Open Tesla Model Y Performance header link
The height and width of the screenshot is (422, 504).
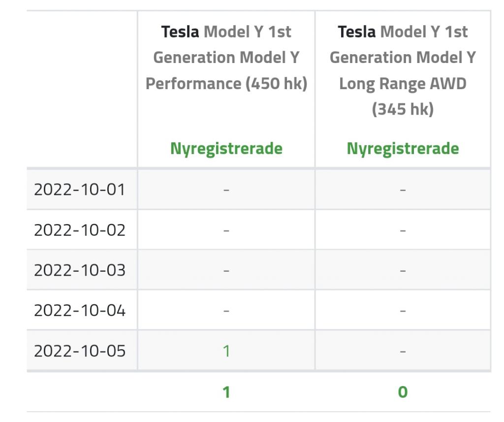pos(226,58)
